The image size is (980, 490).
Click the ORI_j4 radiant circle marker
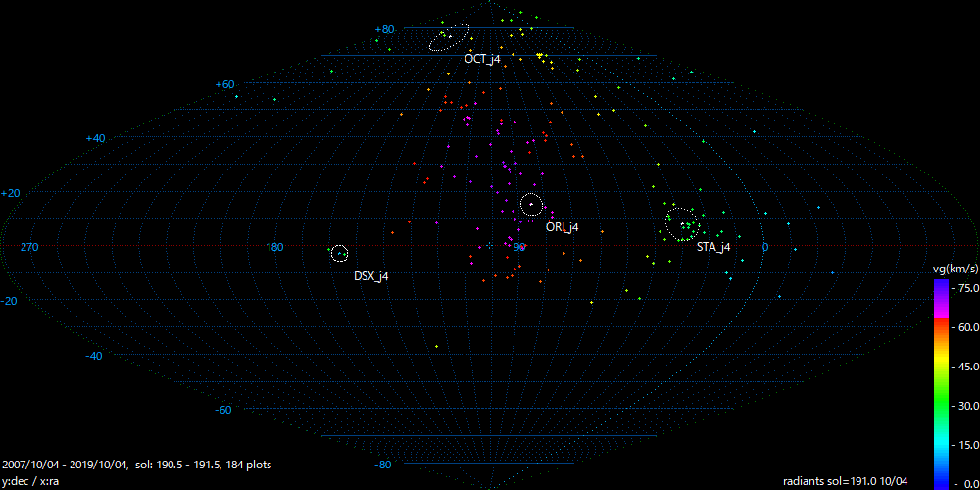tap(531, 204)
